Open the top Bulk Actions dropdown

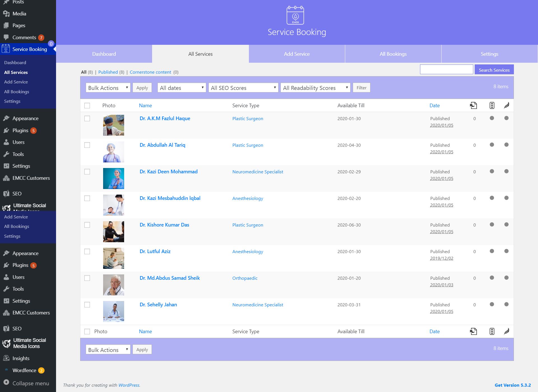[x=108, y=88]
